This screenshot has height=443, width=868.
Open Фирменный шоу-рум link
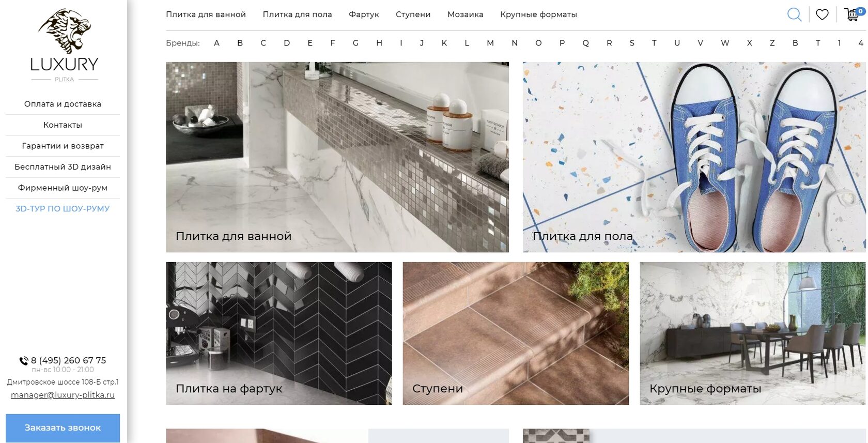coord(63,188)
